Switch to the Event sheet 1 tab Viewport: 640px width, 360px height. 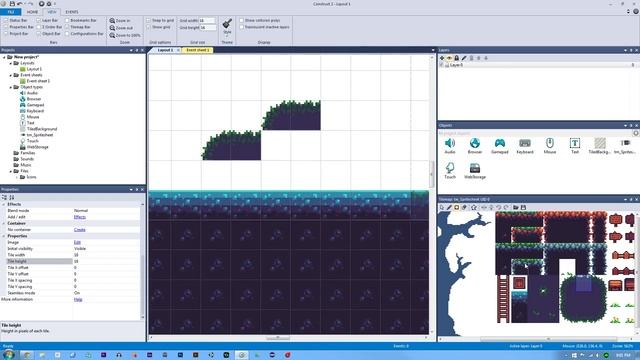(x=198, y=50)
